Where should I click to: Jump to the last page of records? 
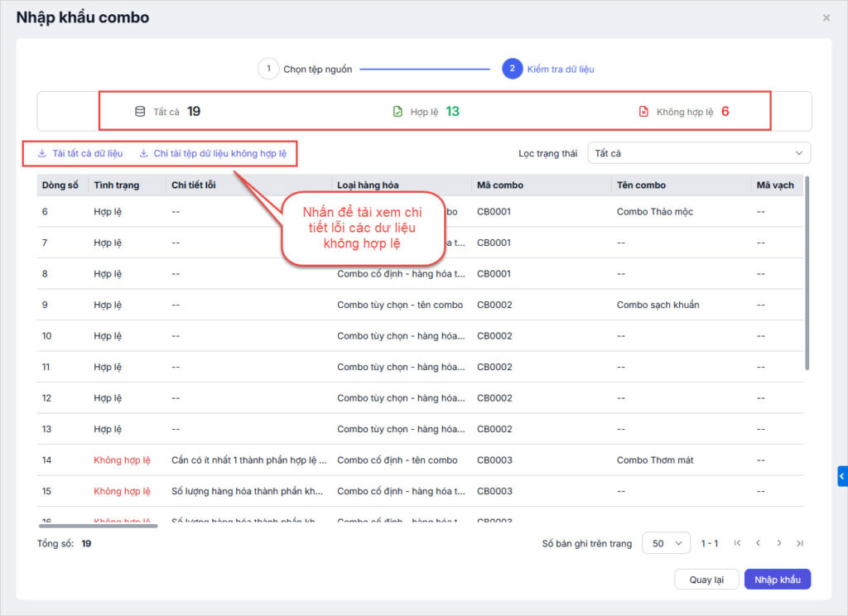click(x=799, y=543)
